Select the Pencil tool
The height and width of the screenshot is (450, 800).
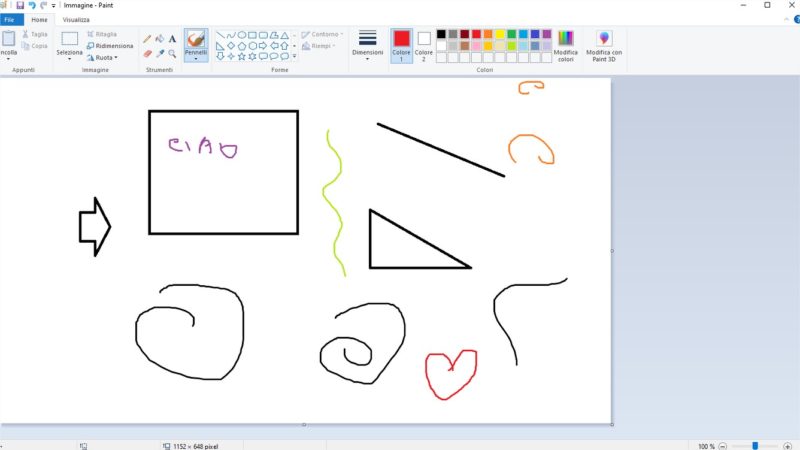coord(147,39)
